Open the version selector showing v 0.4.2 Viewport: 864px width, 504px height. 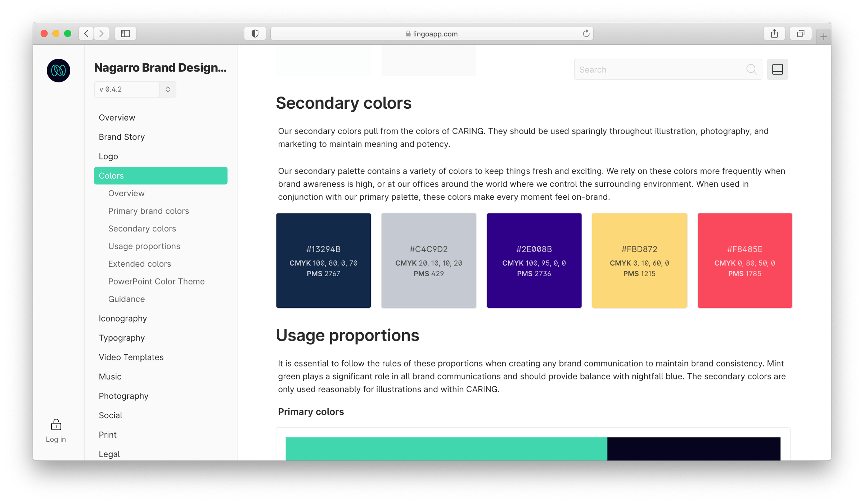[x=135, y=89]
